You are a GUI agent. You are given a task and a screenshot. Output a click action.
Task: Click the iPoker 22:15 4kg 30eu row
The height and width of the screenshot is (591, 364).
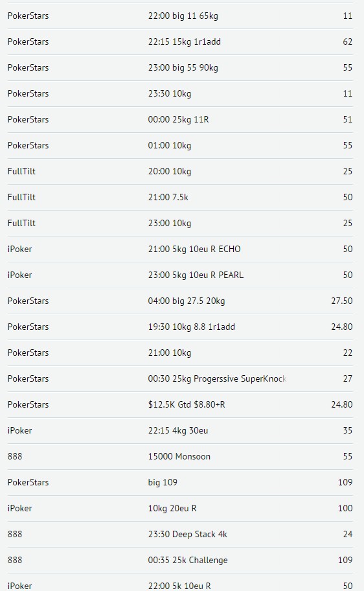pyautogui.click(x=180, y=430)
